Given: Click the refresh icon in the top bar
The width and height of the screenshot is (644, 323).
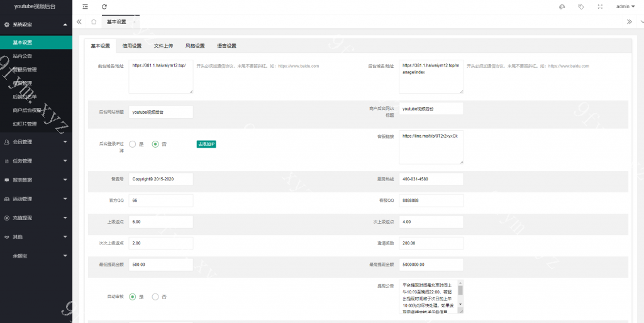Looking at the screenshot, I should 104,6.
